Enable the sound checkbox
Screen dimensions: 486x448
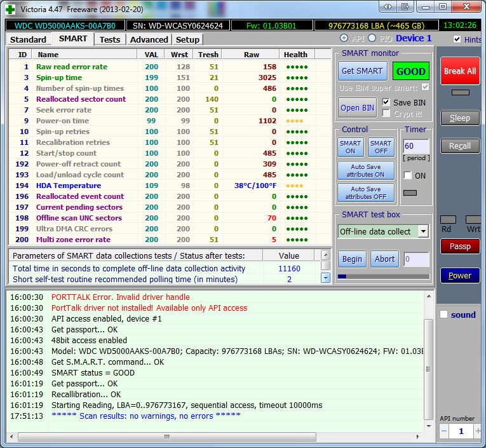(x=444, y=315)
